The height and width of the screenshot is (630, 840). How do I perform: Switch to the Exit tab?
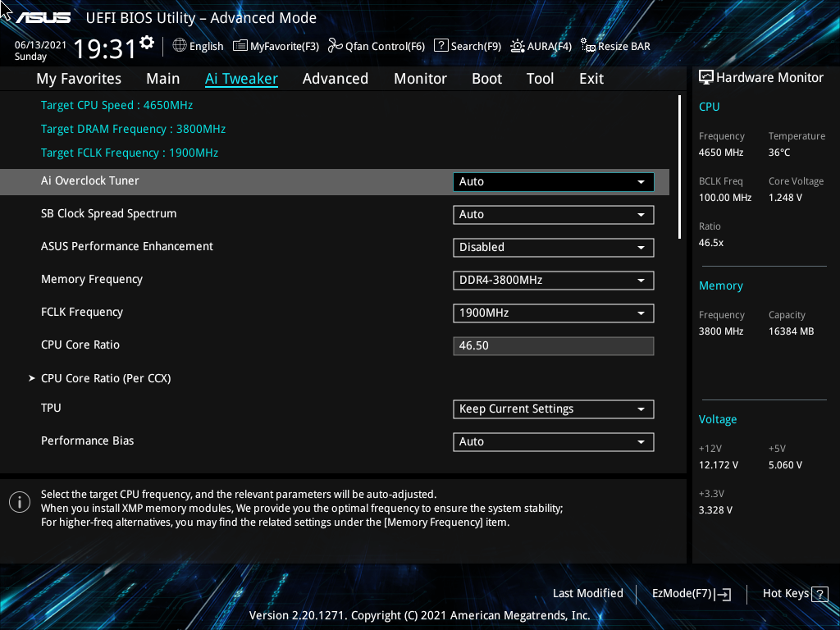tap(591, 79)
